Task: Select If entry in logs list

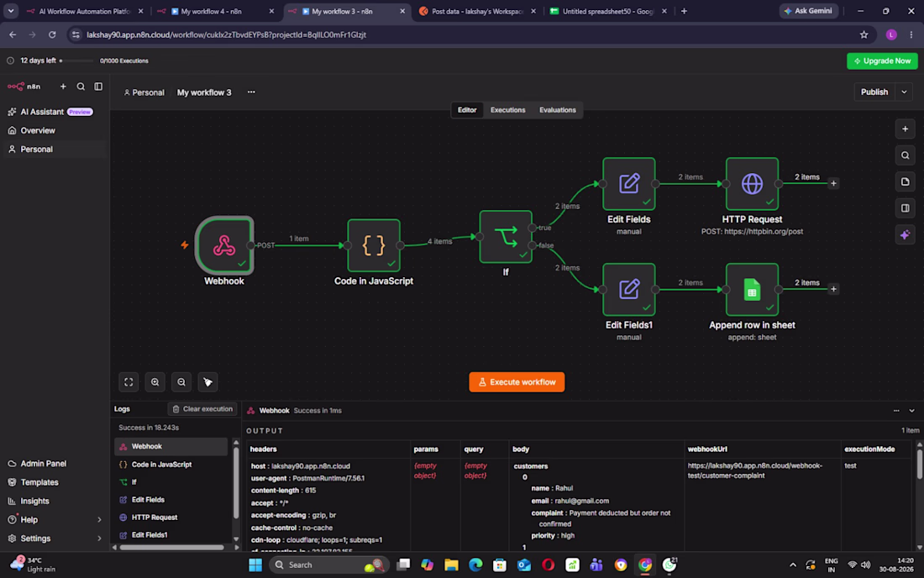Action: 171,482
